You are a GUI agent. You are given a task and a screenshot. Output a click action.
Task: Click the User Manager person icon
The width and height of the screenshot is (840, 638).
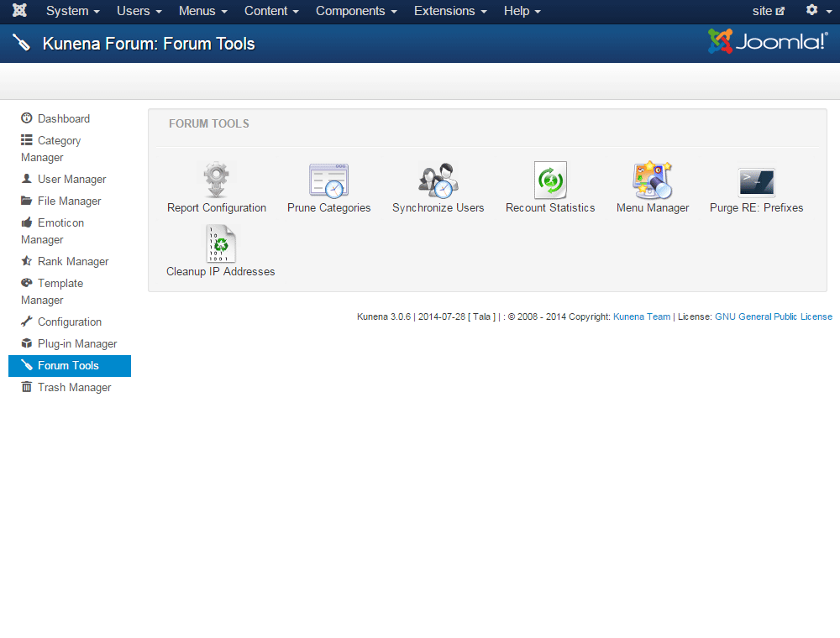[x=26, y=179]
